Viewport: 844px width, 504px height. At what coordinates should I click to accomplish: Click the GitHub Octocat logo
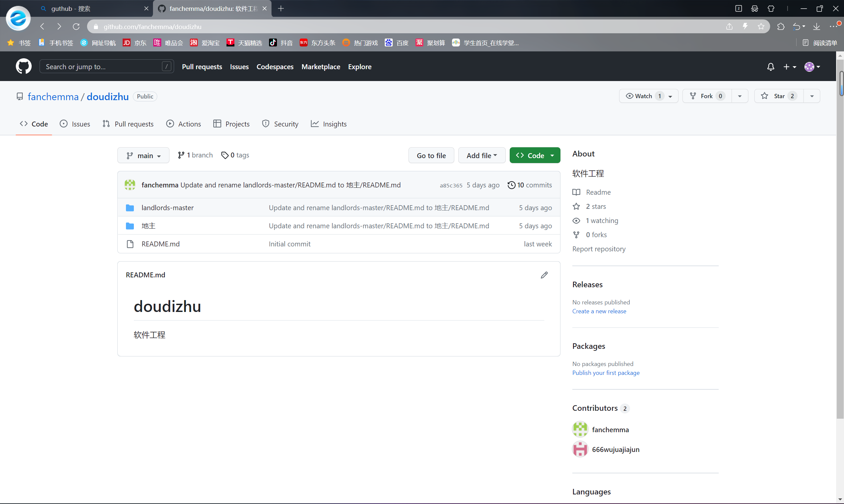click(x=23, y=66)
